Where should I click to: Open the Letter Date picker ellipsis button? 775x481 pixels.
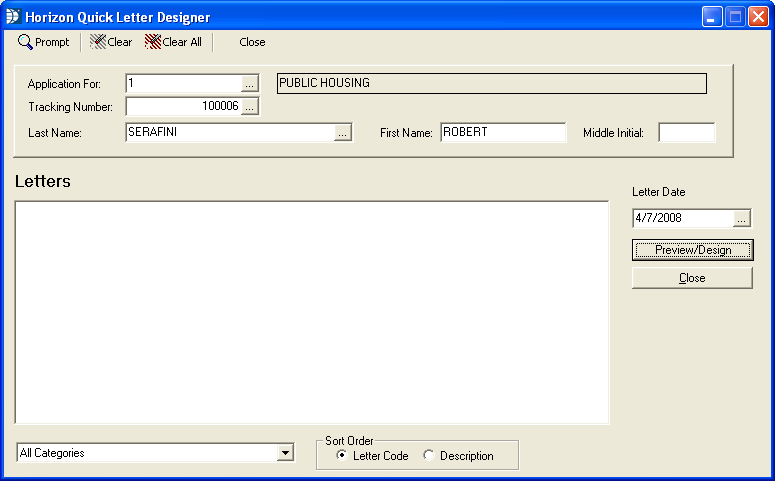(x=741, y=218)
